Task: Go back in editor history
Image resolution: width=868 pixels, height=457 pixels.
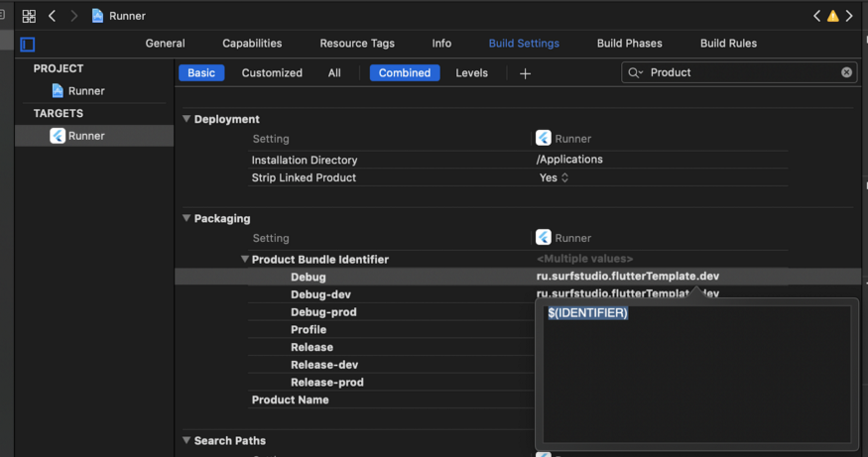Action: pyautogui.click(x=52, y=16)
